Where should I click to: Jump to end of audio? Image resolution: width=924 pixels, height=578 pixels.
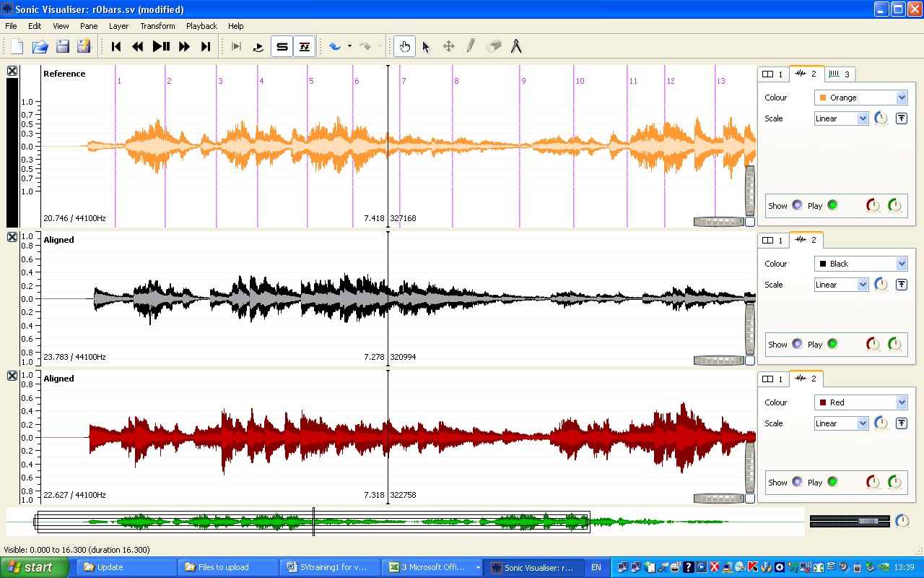pyautogui.click(x=206, y=46)
